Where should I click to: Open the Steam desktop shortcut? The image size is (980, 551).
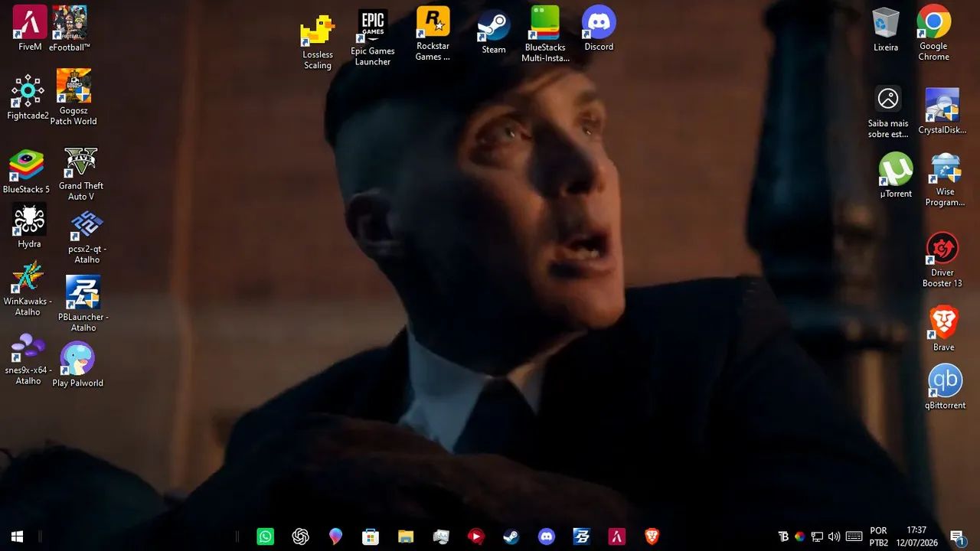(x=494, y=31)
